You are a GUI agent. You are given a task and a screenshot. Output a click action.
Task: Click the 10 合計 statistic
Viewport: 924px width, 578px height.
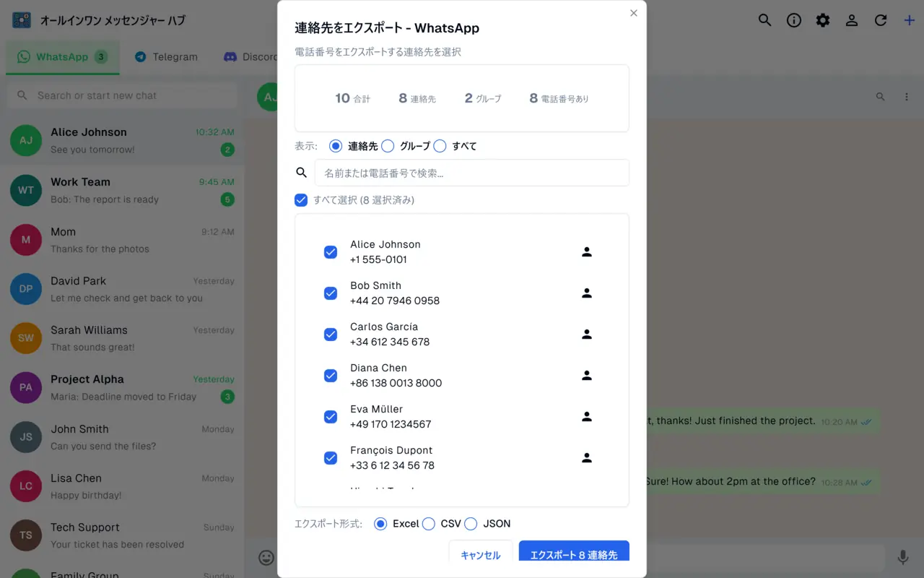coord(352,98)
